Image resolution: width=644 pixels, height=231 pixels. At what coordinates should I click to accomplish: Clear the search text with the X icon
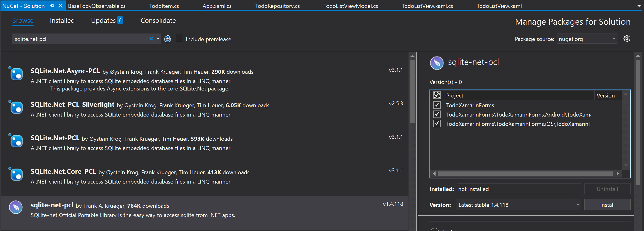151,39
